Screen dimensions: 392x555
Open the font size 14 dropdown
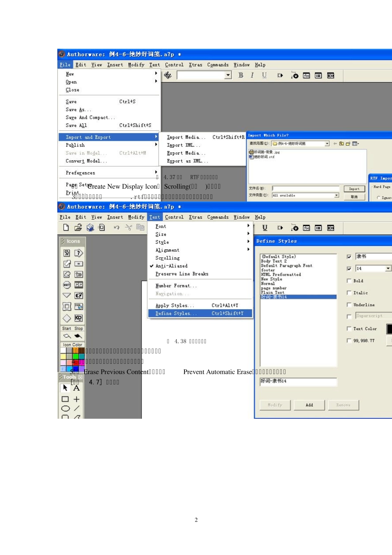click(388, 269)
